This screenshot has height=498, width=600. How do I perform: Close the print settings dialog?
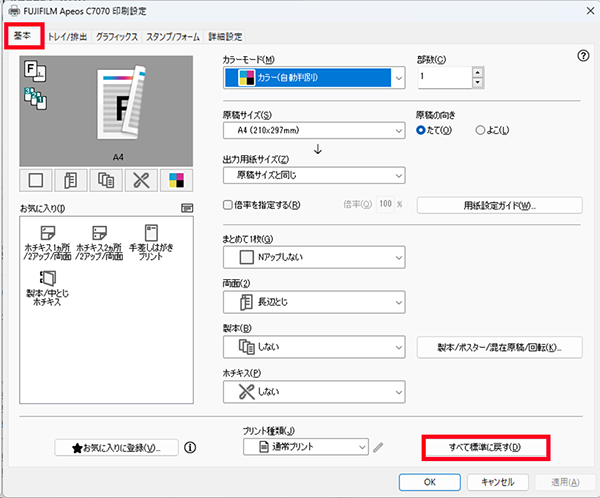coord(590,11)
